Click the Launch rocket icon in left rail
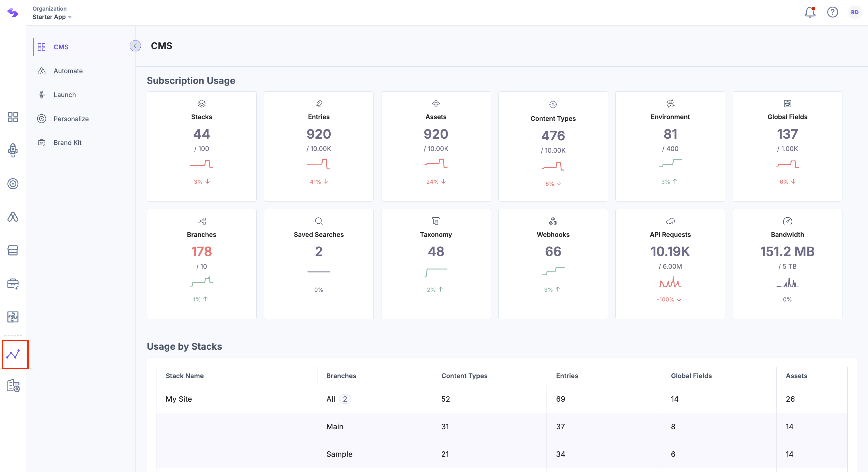The width and height of the screenshot is (868, 472). click(13, 150)
